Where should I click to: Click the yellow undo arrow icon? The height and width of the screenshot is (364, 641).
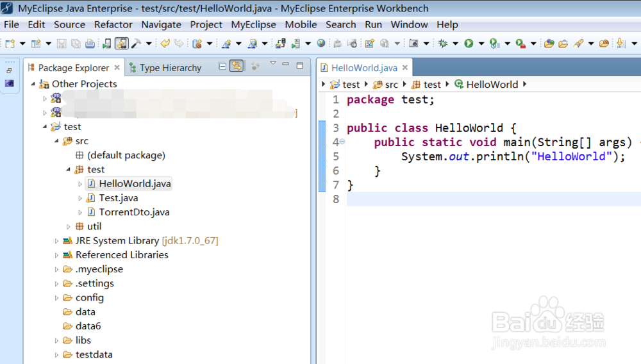(165, 44)
